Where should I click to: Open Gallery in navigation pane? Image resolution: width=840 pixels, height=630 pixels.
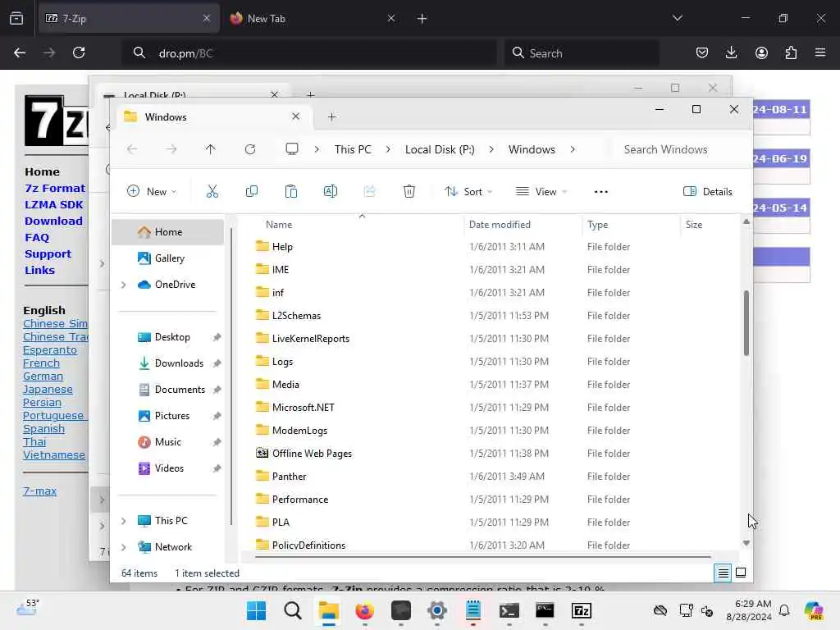point(167,258)
